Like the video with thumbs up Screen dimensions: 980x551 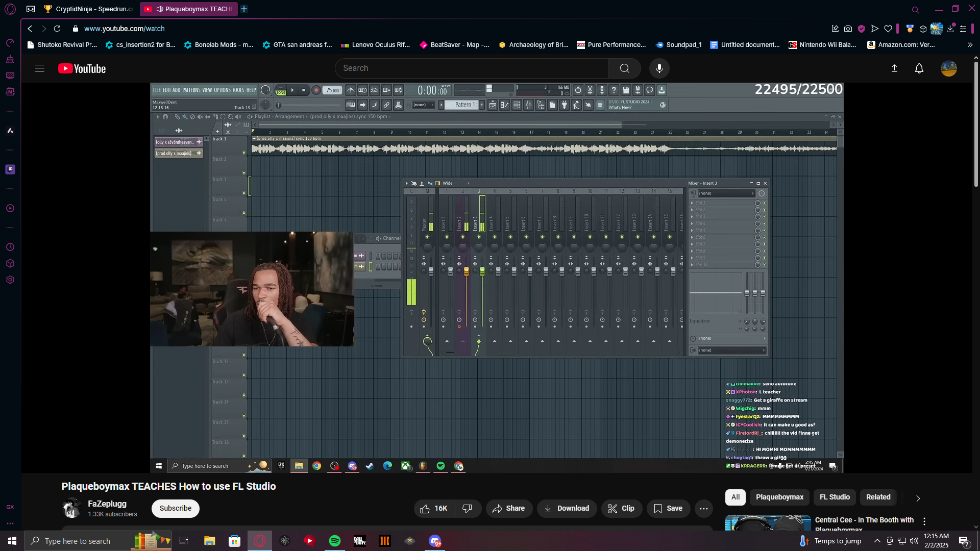coord(433,509)
